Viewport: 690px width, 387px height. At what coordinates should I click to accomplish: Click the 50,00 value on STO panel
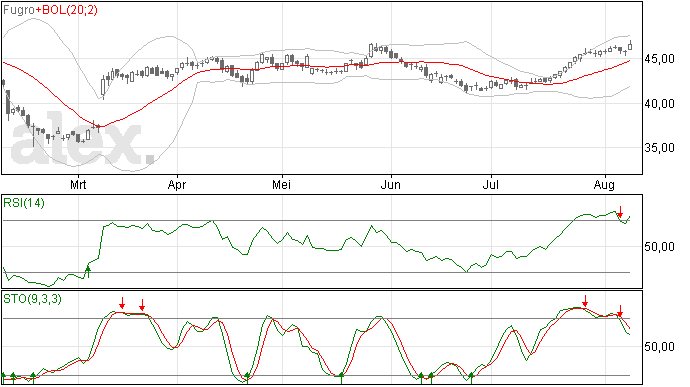pos(660,347)
